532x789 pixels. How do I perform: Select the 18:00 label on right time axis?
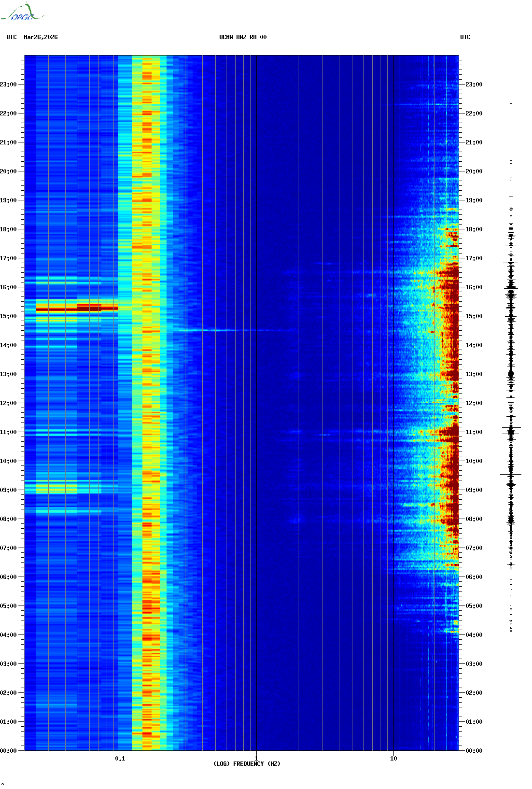click(474, 229)
